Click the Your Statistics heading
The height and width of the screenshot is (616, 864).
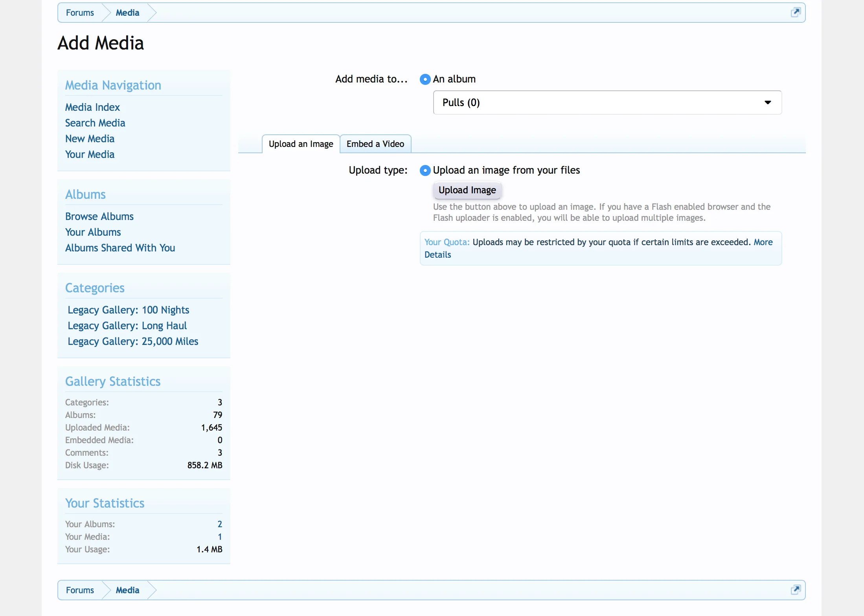pyautogui.click(x=105, y=503)
